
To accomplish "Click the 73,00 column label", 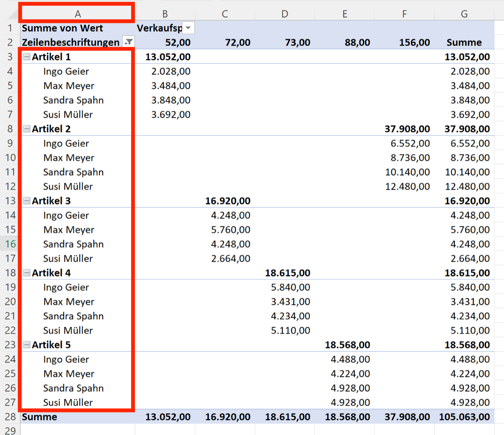I will [297, 43].
